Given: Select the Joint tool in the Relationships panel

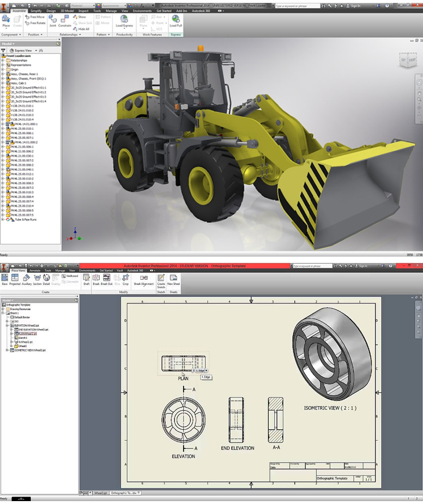Looking at the screenshot, I should [53, 21].
